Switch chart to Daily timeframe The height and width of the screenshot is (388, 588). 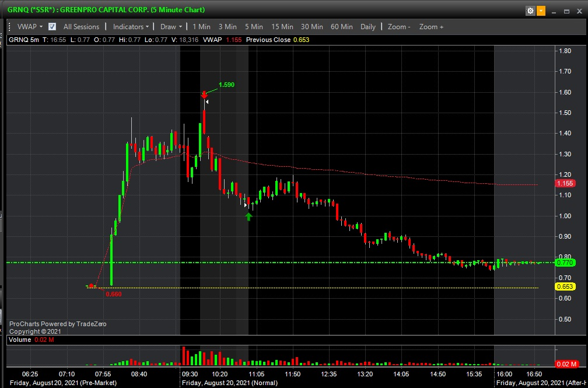click(x=368, y=27)
